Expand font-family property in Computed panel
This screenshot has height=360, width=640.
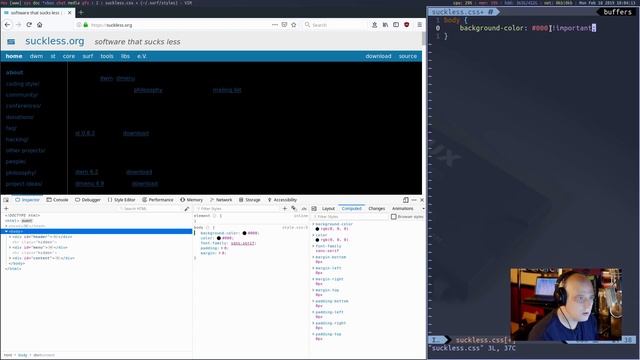[x=313, y=246]
